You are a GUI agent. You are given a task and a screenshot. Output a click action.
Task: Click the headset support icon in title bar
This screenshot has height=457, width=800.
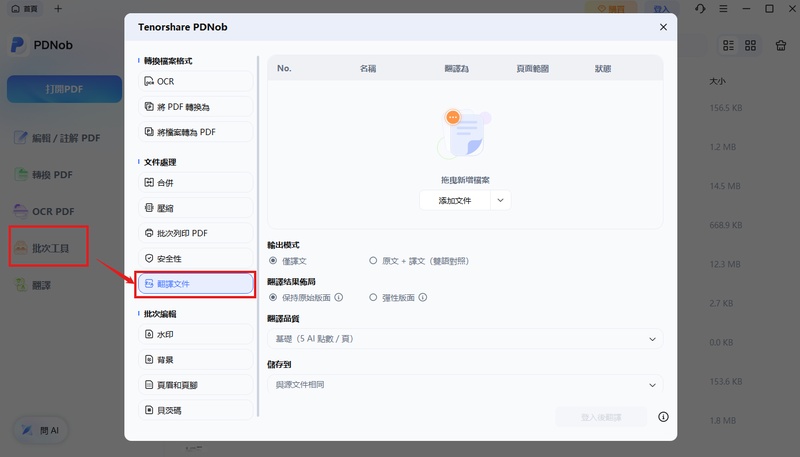700,9
